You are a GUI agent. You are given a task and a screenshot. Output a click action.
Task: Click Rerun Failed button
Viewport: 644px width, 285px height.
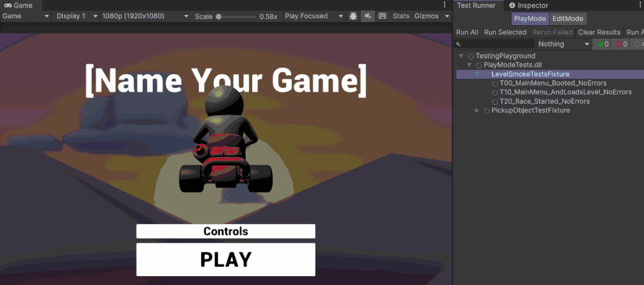click(x=552, y=32)
